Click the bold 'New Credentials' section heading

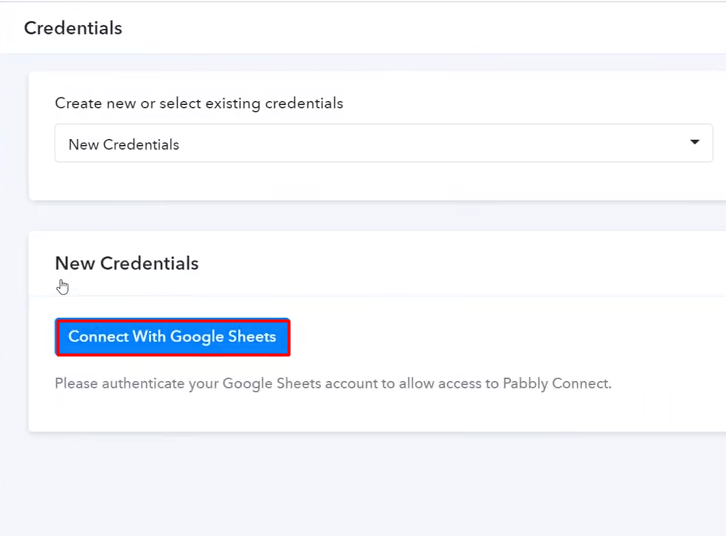tap(127, 263)
